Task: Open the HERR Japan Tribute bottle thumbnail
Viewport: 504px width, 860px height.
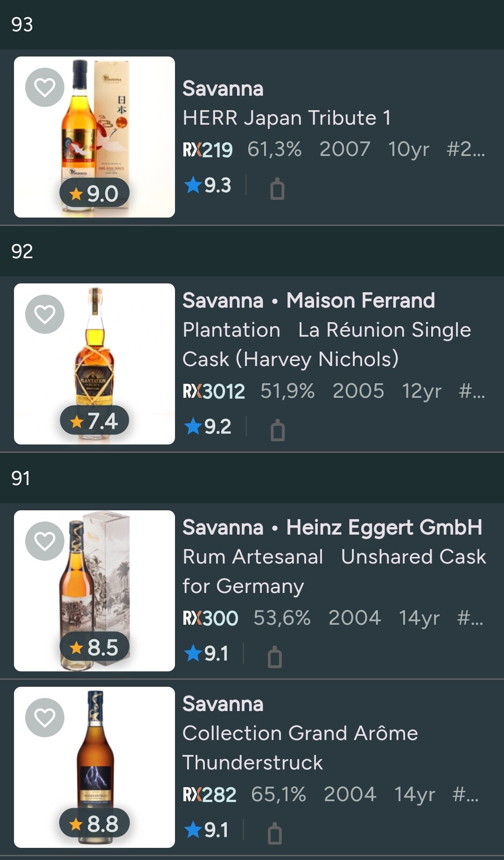Action: 94,137
